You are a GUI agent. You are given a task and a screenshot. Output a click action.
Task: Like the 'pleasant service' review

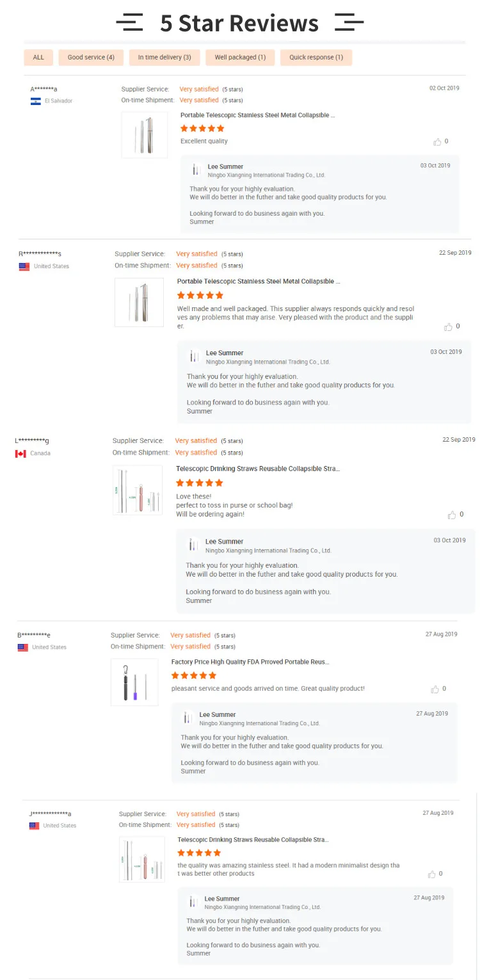[x=435, y=689]
